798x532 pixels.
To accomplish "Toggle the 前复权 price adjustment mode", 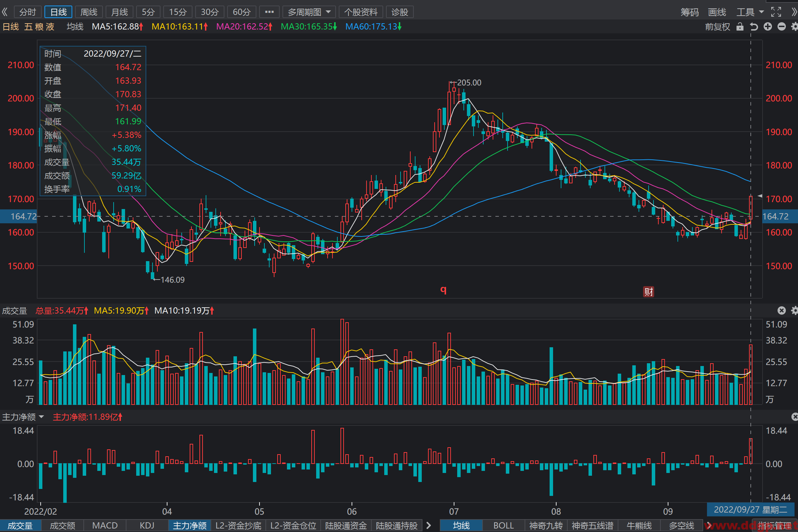I will click(717, 27).
